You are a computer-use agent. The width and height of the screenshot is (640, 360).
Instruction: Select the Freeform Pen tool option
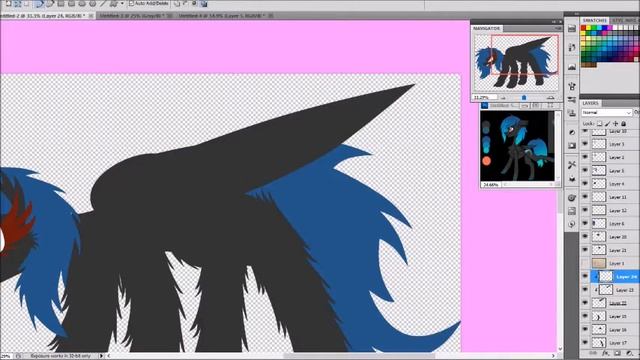(x=50, y=4)
